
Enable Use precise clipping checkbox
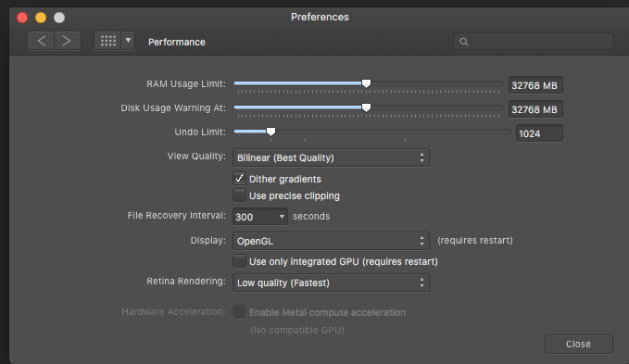click(240, 195)
